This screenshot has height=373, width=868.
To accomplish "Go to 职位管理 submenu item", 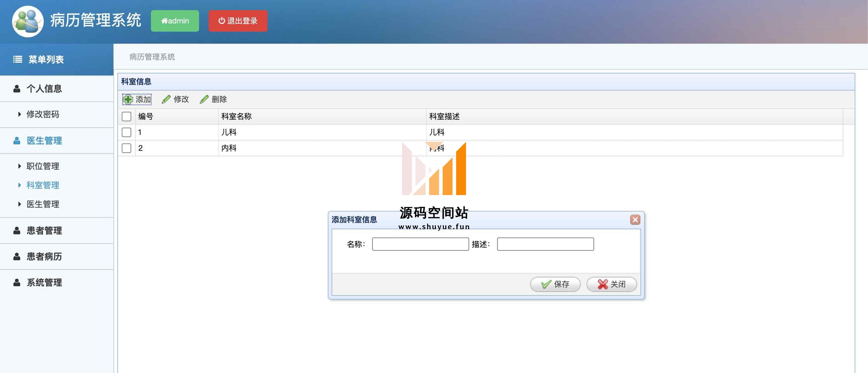I will [x=43, y=166].
